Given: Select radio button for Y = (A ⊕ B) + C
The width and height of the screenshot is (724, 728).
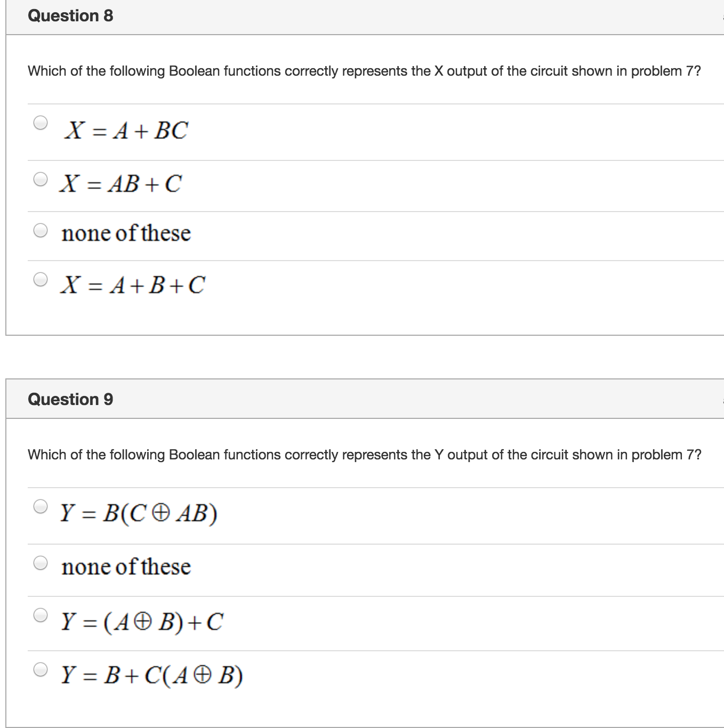Looking at the screenshot, I should (41, 616).
